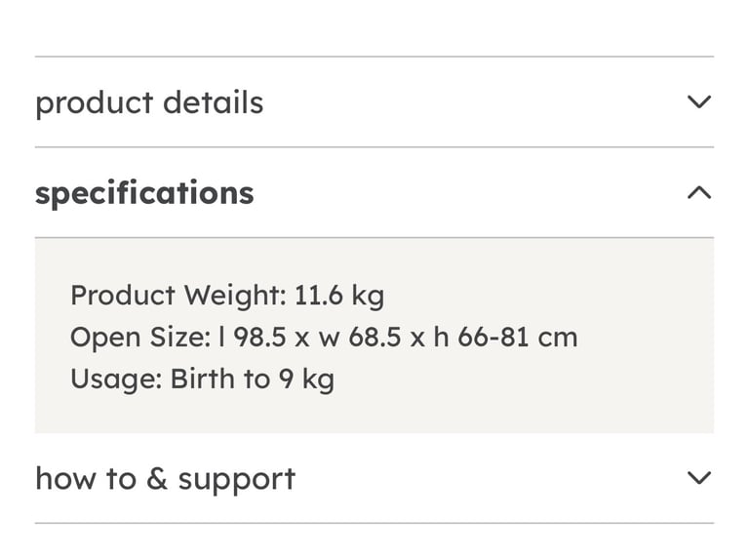Select the Usage: Birth to 9 kg line
The width and height of the screenshot is (749, 560).
point(202,379)
